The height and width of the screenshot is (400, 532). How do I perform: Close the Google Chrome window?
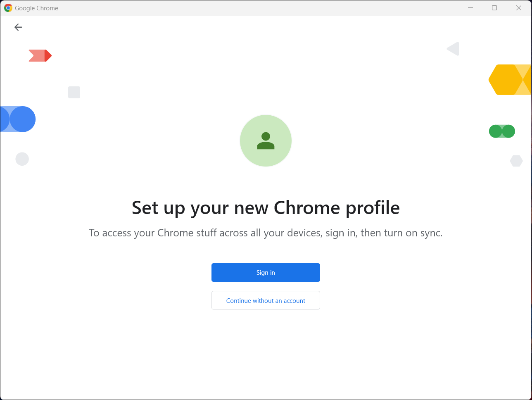pos(518,7)
